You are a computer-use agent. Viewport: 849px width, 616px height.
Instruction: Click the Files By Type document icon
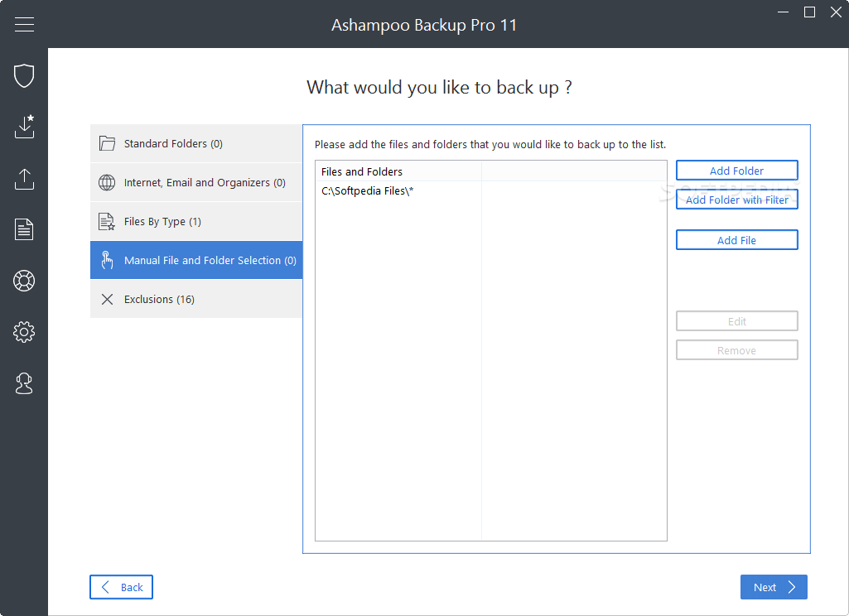click(107, 221)
